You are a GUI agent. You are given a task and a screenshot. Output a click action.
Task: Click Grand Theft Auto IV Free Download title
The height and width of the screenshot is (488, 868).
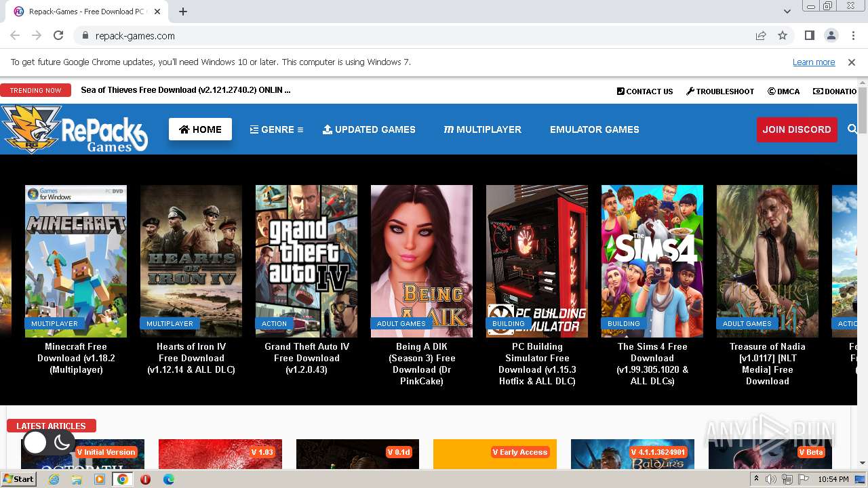tap(307, 358)
